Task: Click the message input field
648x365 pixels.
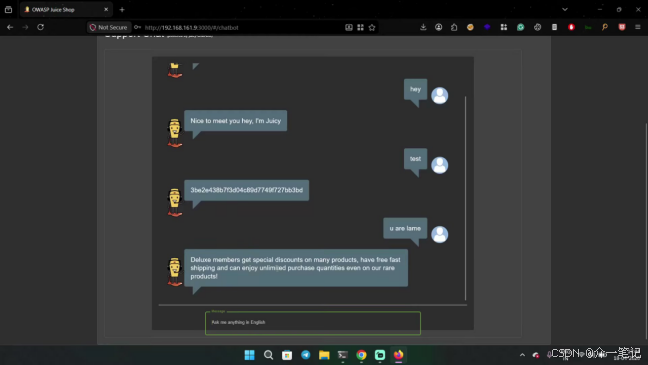Action: [x=313, y=323]
